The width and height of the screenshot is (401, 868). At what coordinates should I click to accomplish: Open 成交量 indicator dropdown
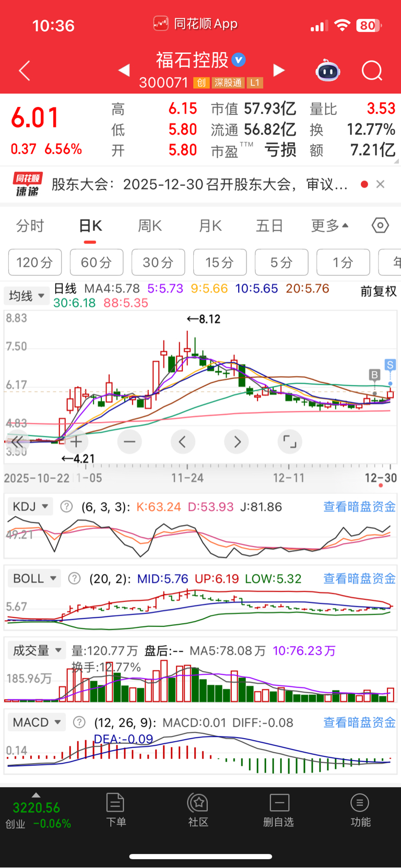coord(37,650)
